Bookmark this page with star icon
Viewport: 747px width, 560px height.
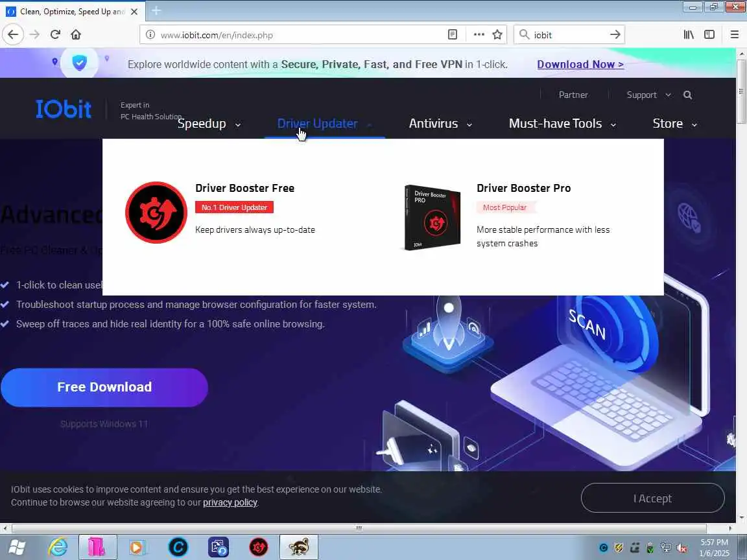pos(497,35)
